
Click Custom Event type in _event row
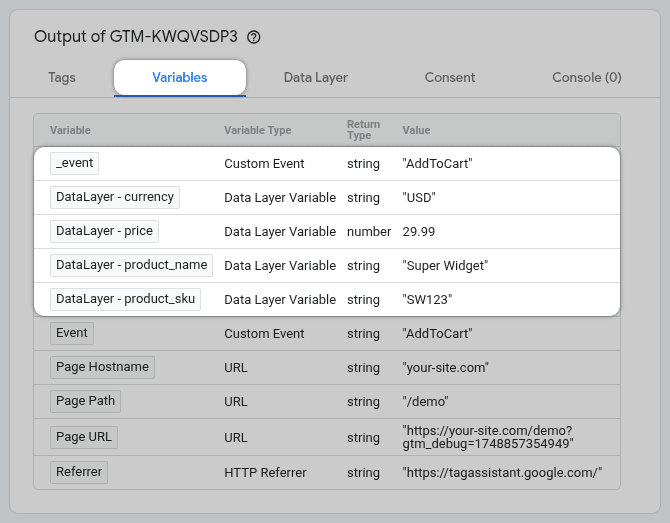point(264,164)
